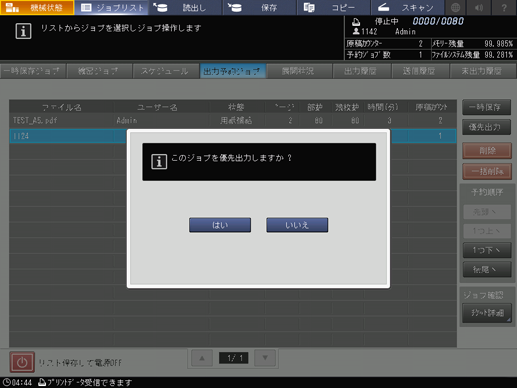Click the info icon in the dialog

[x=159, y=162]
